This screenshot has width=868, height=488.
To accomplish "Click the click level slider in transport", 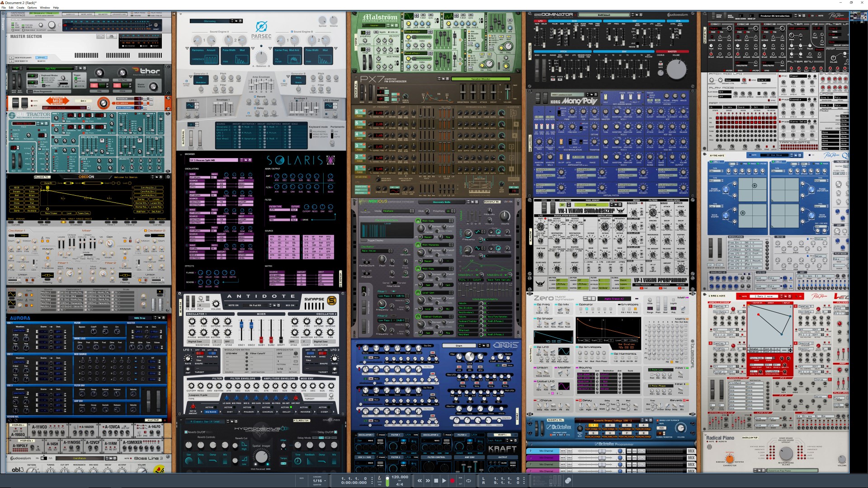I will (387, 481).
